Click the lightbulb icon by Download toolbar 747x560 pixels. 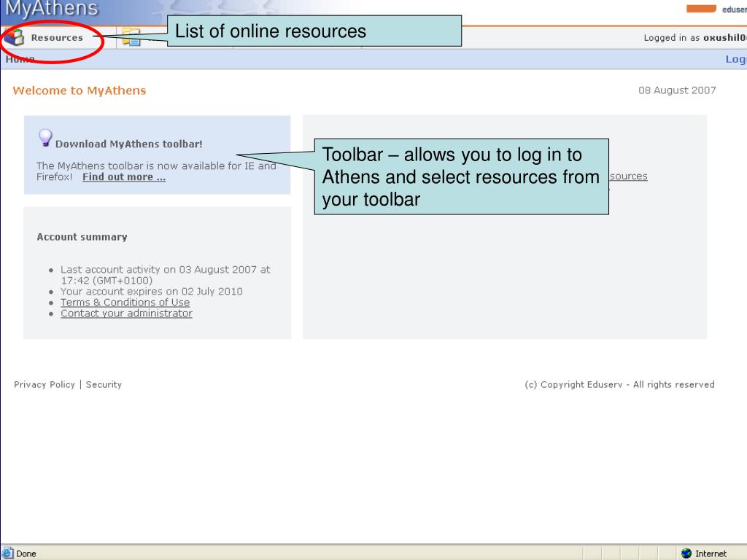45,138
